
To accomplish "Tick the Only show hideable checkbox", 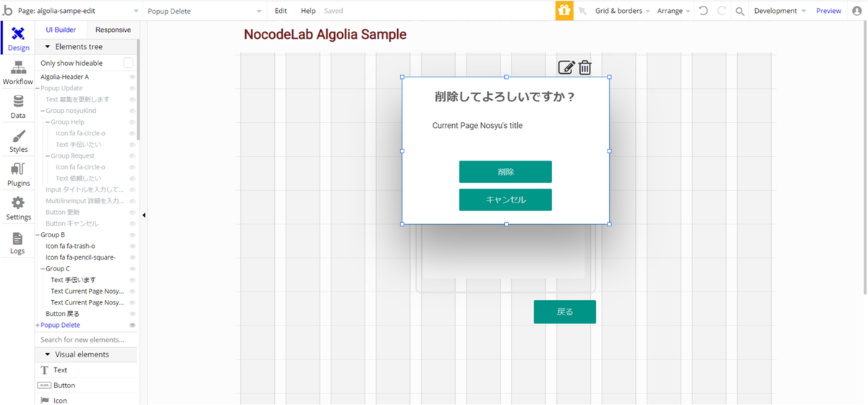I will click(128, 63).
